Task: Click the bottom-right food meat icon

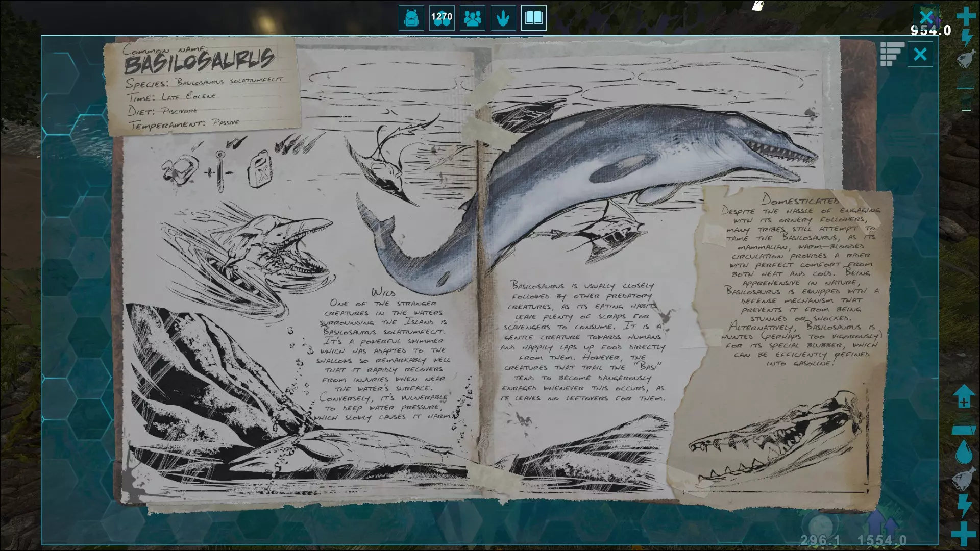Action: 964,480
